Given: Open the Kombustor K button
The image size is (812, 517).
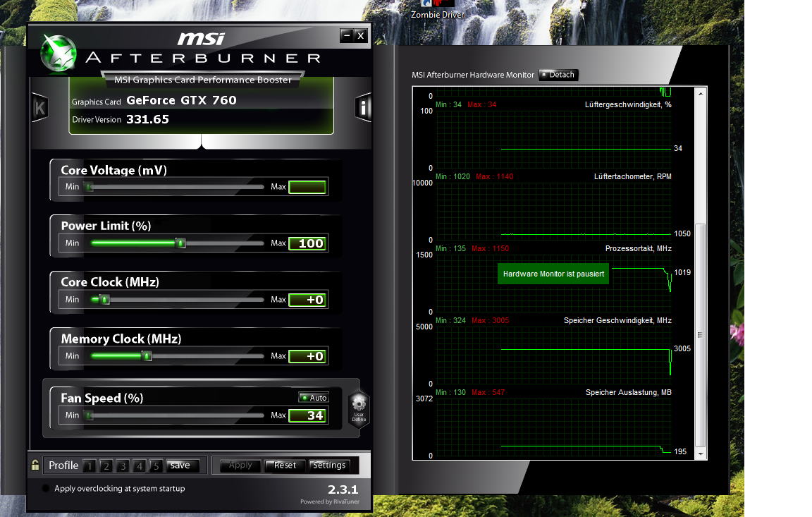Looking at the screenshot, I should (x=39, y=108).
